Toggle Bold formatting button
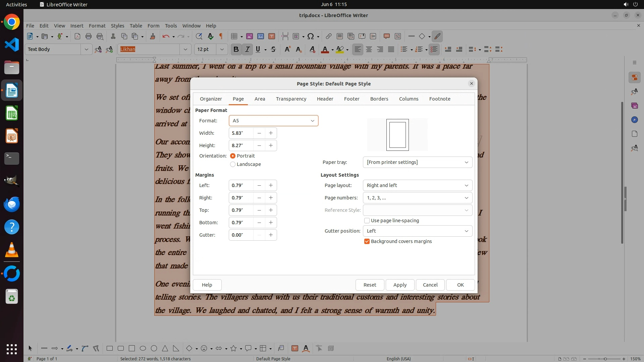Screen dimensions: 644x362 (236, 49)
